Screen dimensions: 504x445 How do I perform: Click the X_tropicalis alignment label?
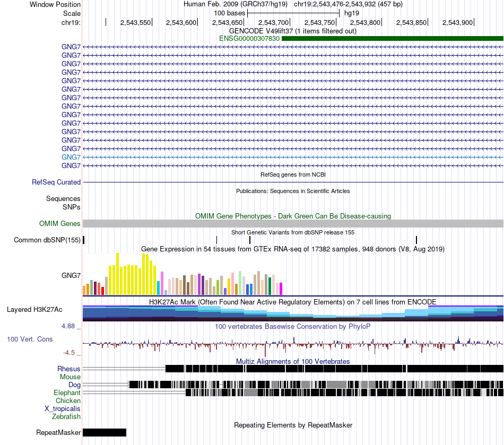pos(63,409)
